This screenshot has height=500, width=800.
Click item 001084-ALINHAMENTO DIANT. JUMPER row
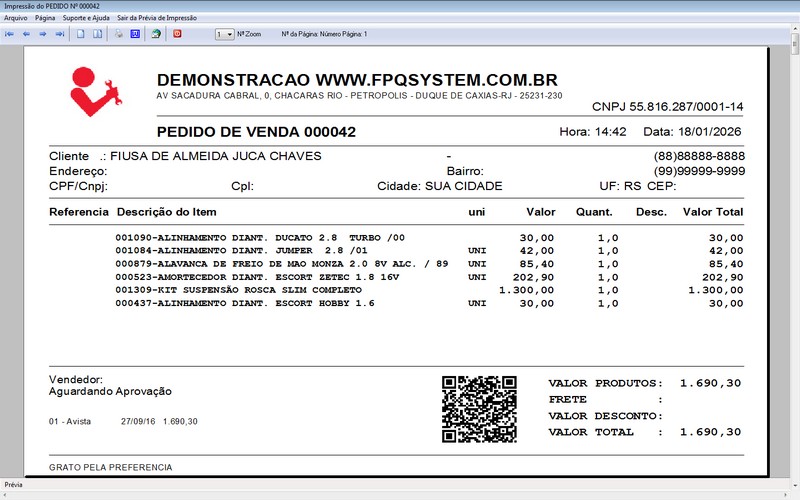coord(429,251)
